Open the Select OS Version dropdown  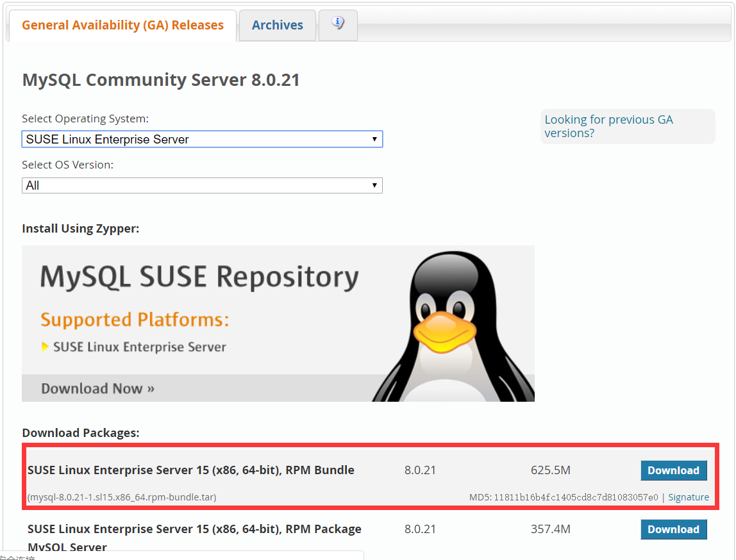pos(202,185)
